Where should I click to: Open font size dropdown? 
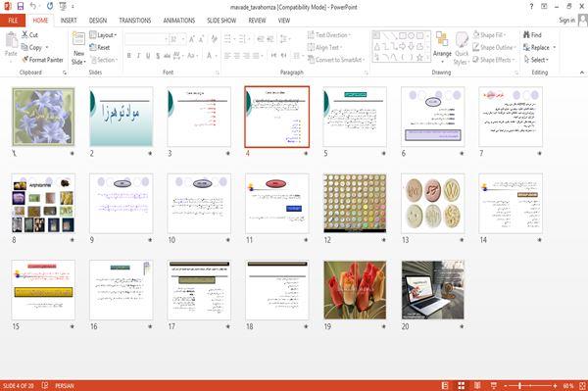point(183,39)
